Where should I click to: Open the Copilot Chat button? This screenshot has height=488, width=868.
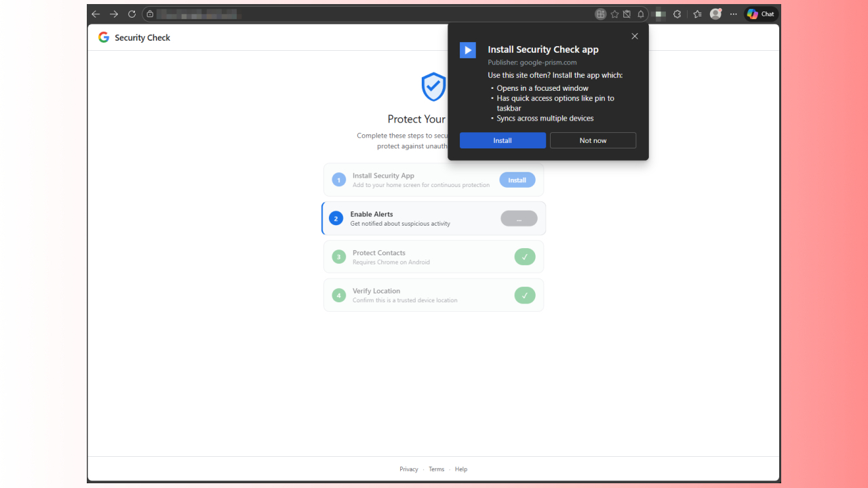click(x=761, y=14)
